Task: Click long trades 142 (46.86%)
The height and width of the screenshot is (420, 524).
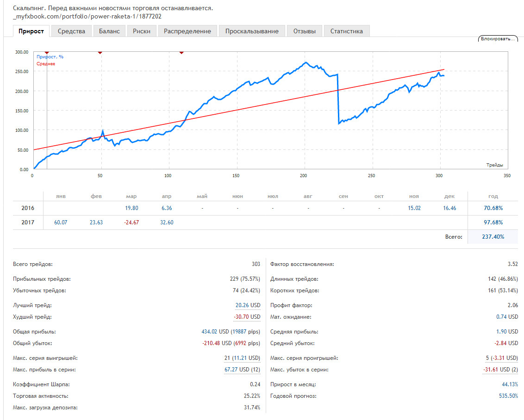Action: pos(503,279)
